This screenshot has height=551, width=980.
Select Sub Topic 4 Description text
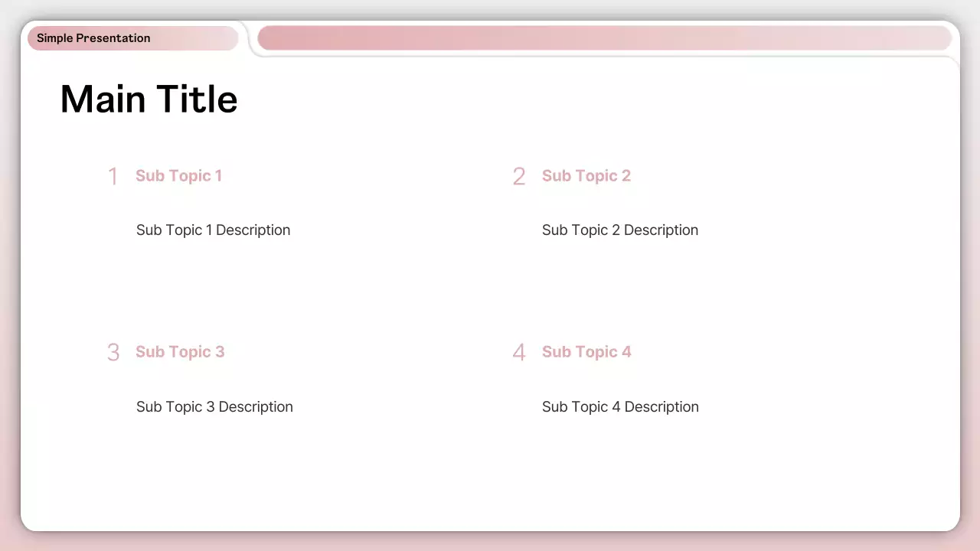click(x=620, y=406)
